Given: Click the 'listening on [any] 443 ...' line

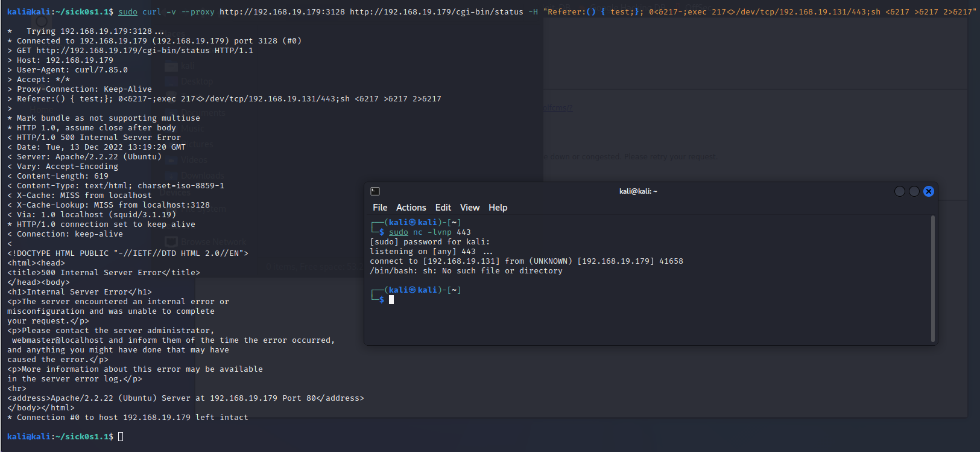Looking at the screenshot, I should click(431, 252).
